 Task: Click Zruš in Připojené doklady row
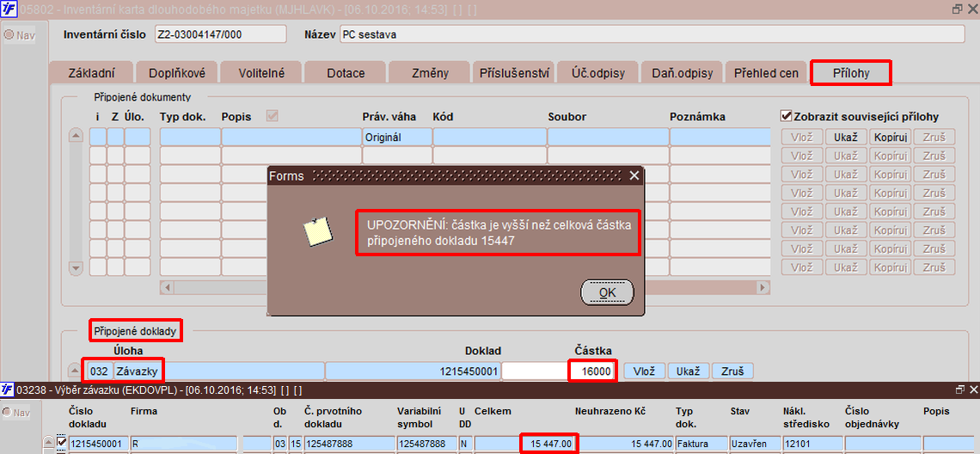(732, 371)
